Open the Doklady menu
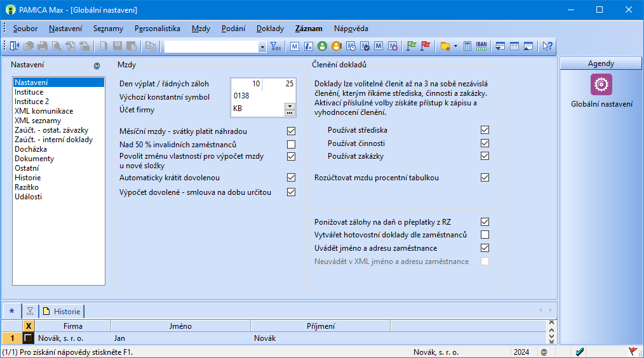 [270, 29]
